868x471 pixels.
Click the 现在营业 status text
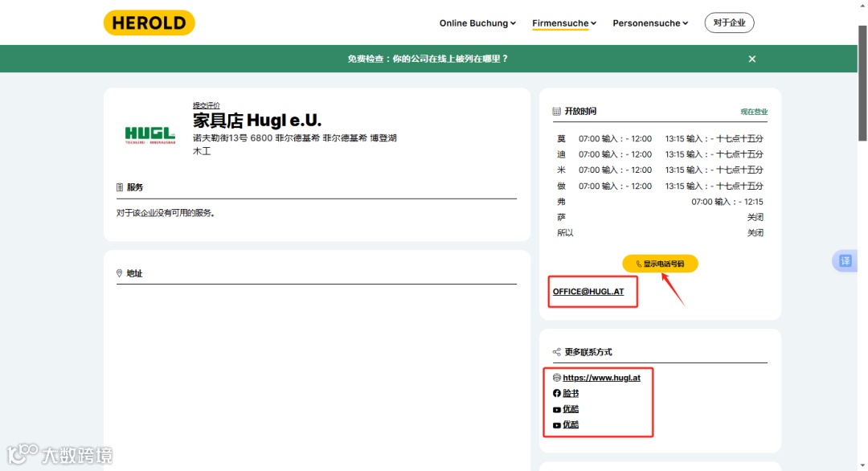(754, 112)
